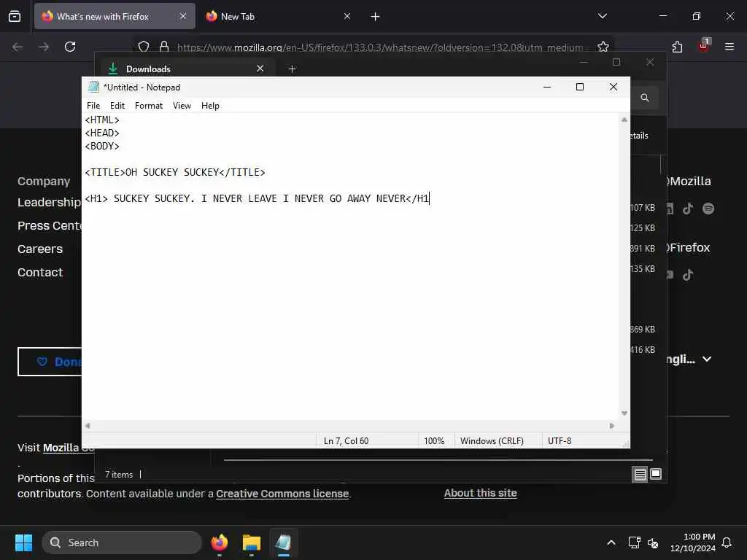Click the taskbar clock showing 1:00 PM
The width and height of the screenshot is (747, 560).
693,542
